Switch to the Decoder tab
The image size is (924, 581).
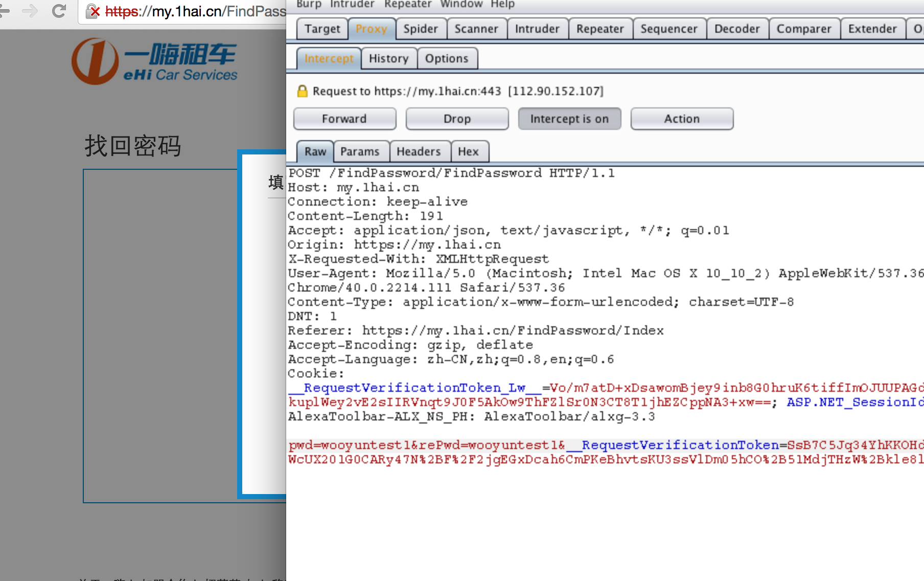[737, 29]
